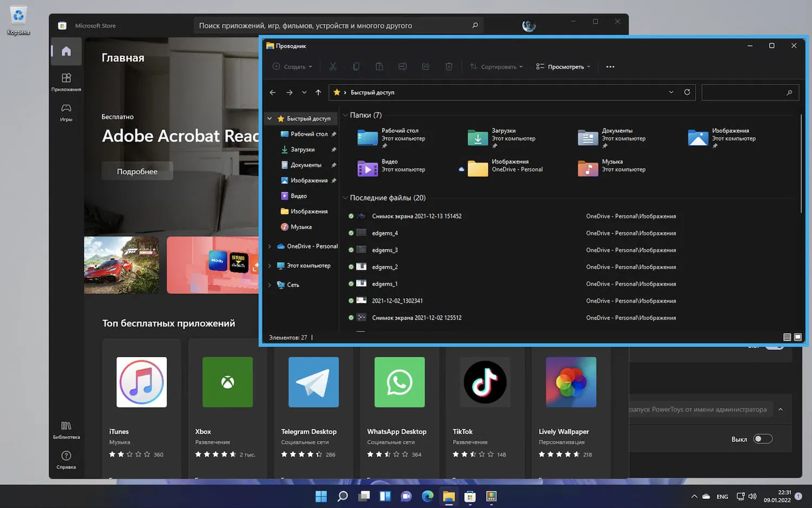Click the Cut scissors icon in Explorer toolbar
Viewport: 812px width, 508px height.
coord(333,67)
